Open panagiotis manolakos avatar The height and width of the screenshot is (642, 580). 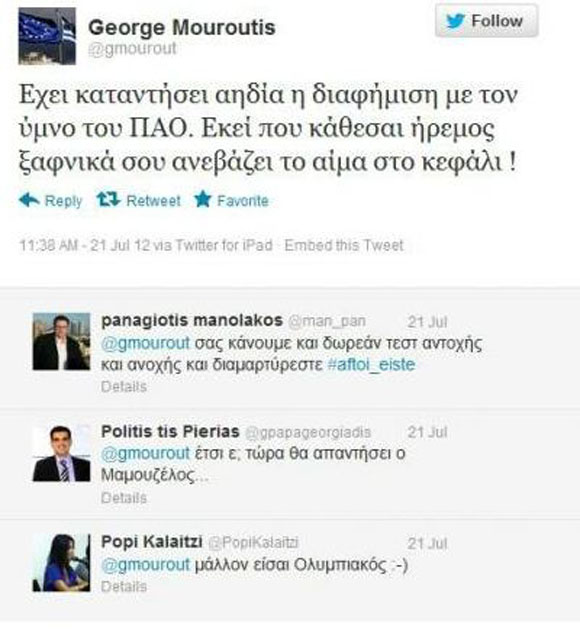click(x=61, y=341)
